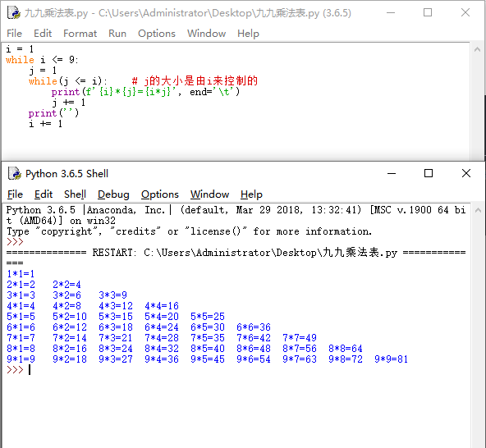Click the 'Type "copyright"' info line
Screen dimensions: 486x448
pyautogui.click(x=189, y=231)
